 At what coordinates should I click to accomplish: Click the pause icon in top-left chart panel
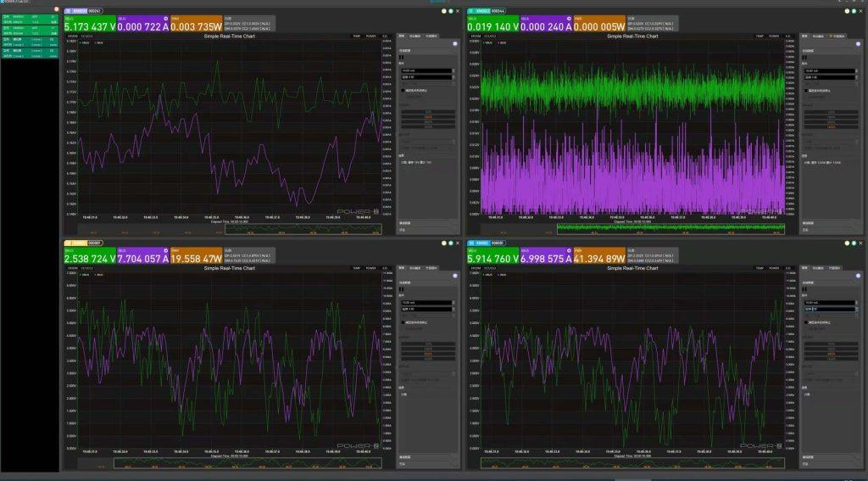point(401,58)
